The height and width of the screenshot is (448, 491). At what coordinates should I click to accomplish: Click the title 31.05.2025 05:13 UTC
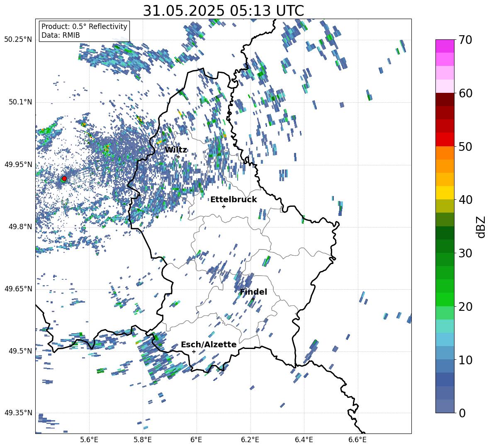point(224,11)
